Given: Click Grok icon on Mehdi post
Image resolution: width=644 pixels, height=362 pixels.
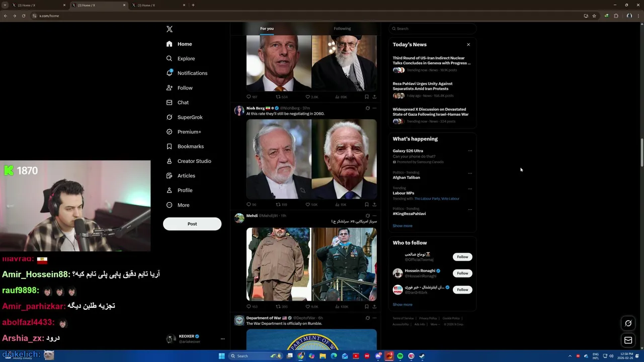Looking at the screenshot, I should (x=367, y=216).
